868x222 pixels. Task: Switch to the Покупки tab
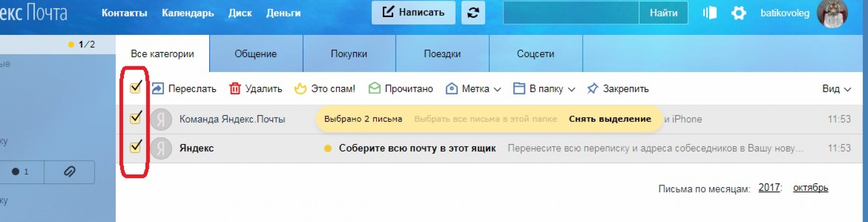[x=349, y=54]
